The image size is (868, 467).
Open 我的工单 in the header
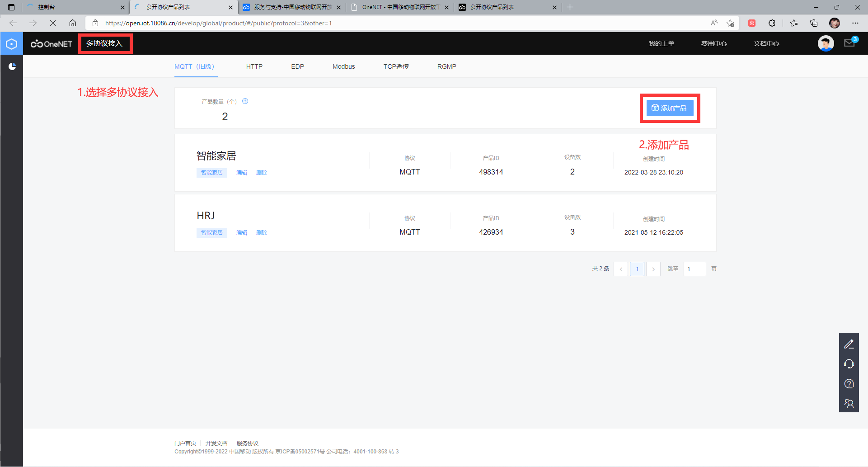click(x=662, y=43)
